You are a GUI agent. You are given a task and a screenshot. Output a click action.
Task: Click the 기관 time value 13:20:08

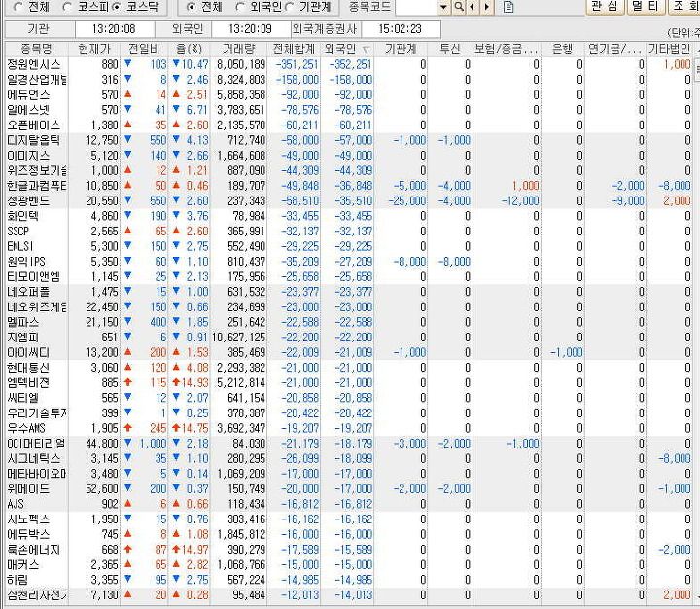[115, 29]
